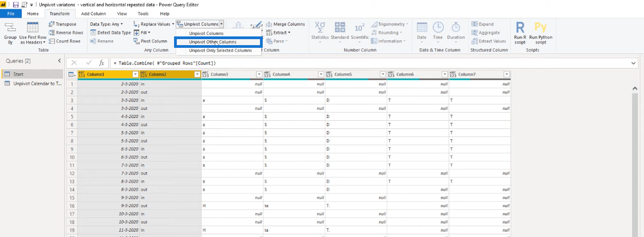
Task: Open Column3 filter dropdown
Action: 259,74
